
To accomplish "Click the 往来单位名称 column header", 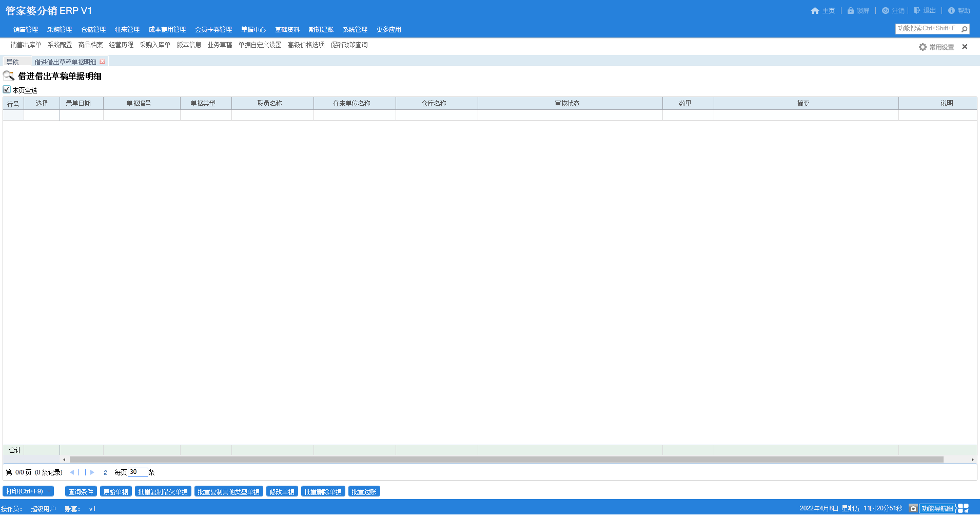I will (355, 103).
